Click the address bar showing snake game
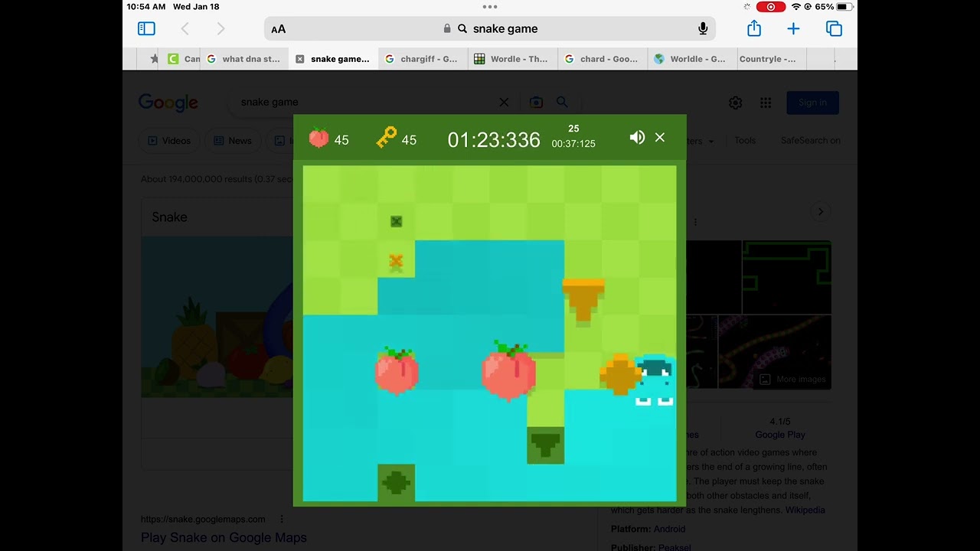 click(x=490, y=28)
